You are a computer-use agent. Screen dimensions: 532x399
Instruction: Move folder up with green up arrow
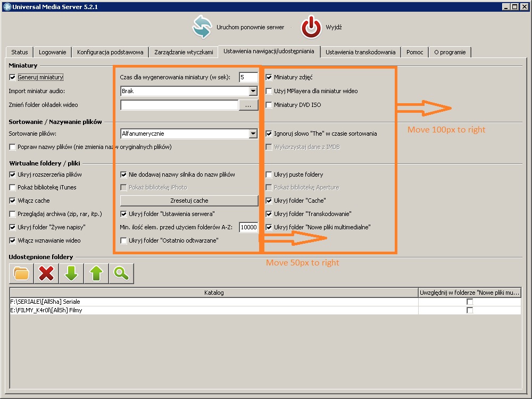click(x=96, y=273)
